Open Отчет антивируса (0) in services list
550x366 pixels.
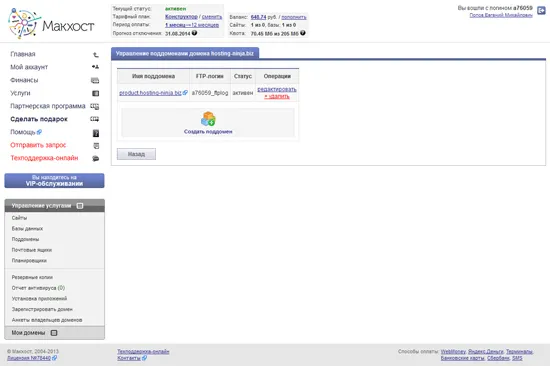pos(38,288)
